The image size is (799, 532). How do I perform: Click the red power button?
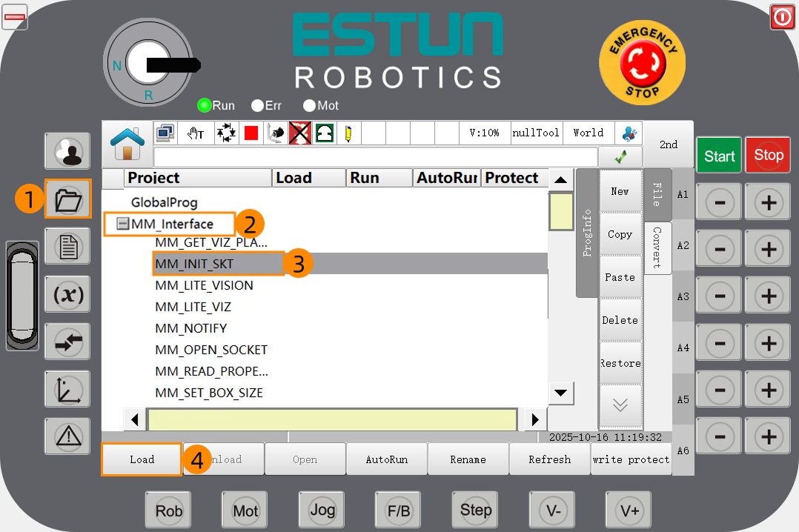click(x=783, y=17)
